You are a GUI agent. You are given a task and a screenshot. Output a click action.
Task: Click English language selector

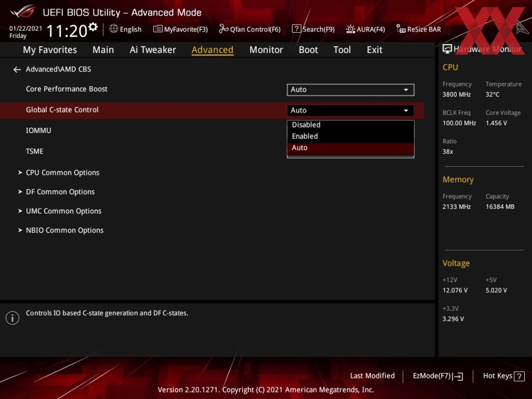(x=125, y=29)
